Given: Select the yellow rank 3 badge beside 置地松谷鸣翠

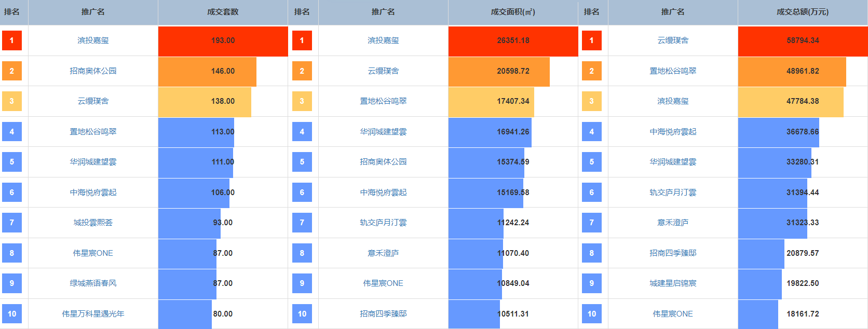Looking at the screenshot, I should [x=302, y=101].
